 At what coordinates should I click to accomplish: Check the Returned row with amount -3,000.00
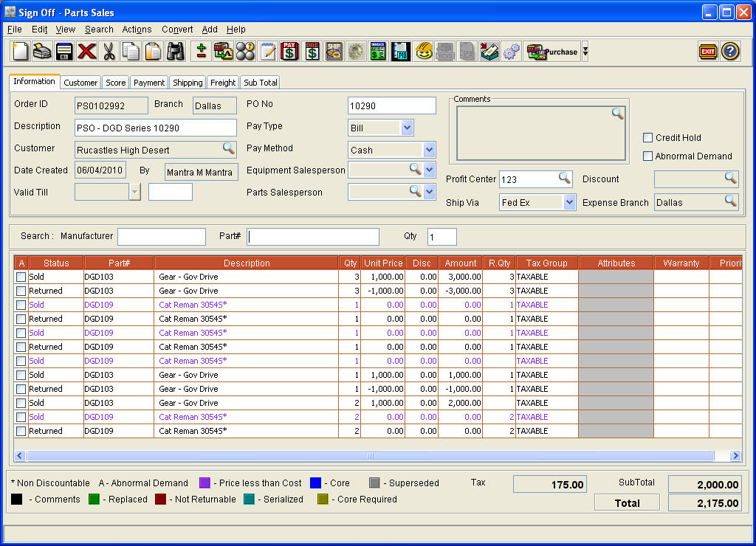(x=21, y=291)
